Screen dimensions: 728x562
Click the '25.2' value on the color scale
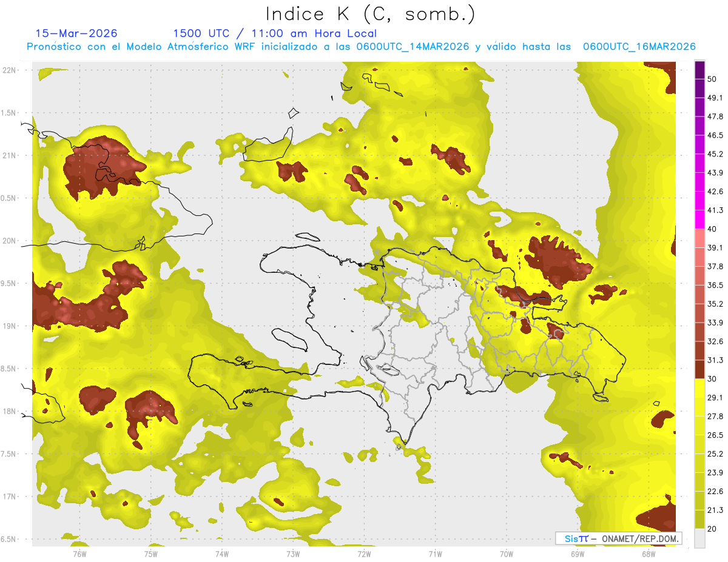(715, 454)
